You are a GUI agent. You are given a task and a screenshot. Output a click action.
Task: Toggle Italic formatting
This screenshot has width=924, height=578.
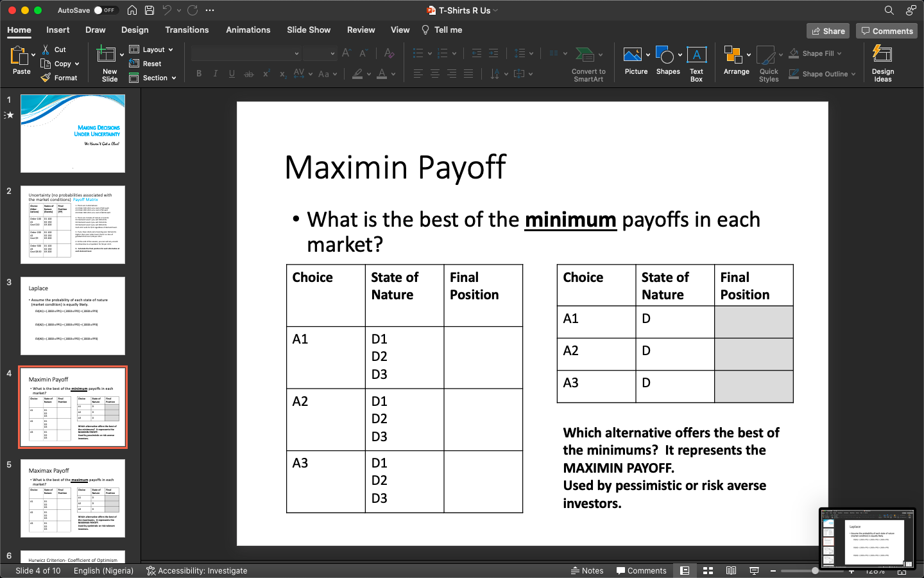click(x=216, y=74)
